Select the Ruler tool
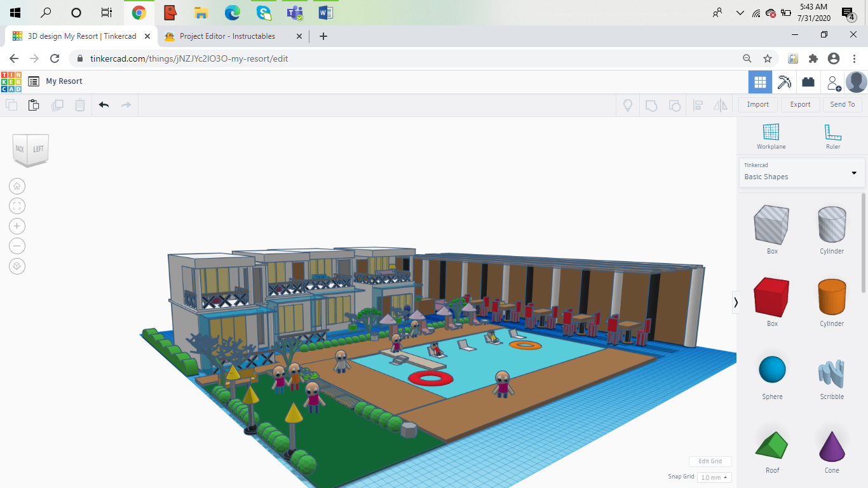Viewport: 868px width, 488px height. (833, 137)
